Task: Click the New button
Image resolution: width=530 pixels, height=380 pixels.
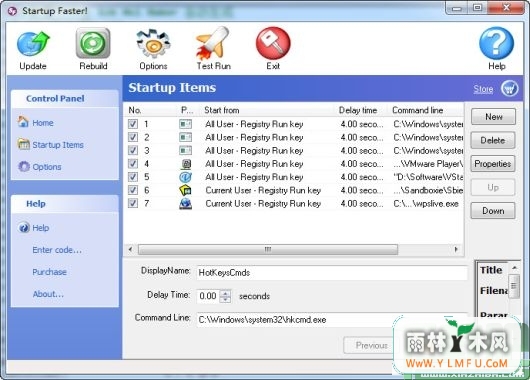Action: tap(493, 117)
